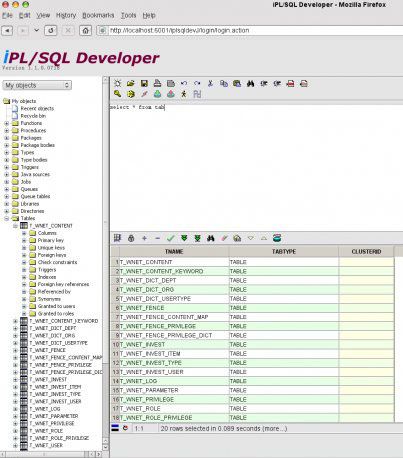Viewport: 403px width, 458px height.
Task: Click the 20 rows selected status text
Action: 224,429
